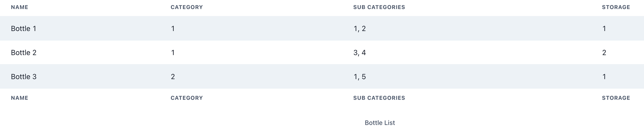The image size is (644, 136).
Task: Select sub categories cell "1, 5"
Action: click(x=360, y=77)
